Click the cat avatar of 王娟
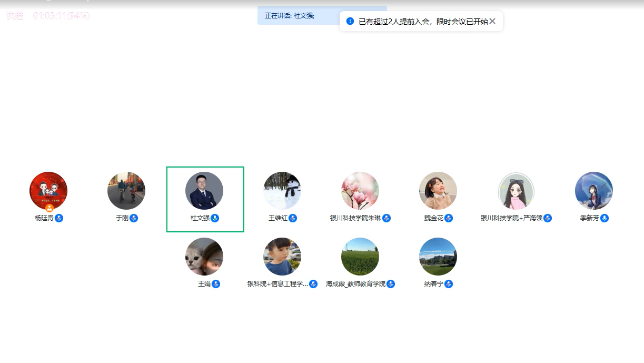644x363 pixels. tap(204, 257)
